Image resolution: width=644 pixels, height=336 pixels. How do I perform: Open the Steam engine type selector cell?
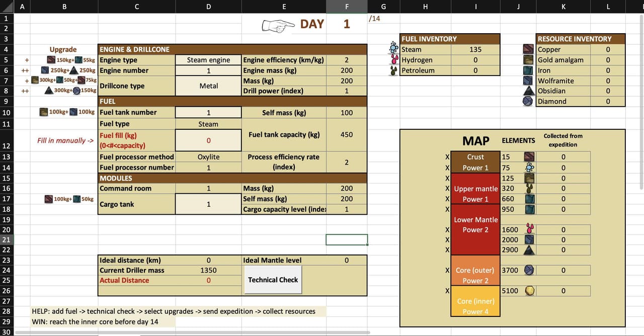coord(208,60)
